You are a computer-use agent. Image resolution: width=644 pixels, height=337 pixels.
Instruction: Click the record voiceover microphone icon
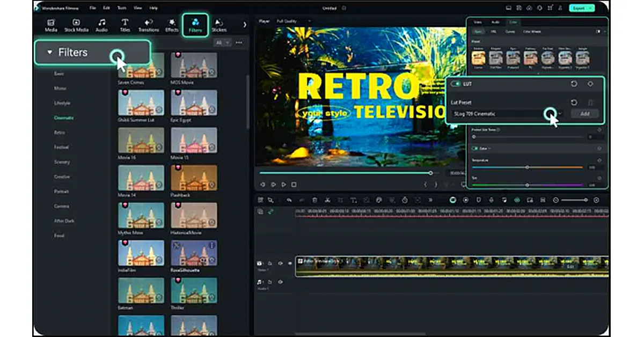491,200
